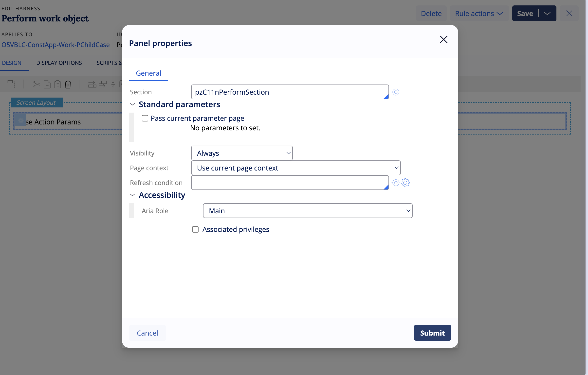588x375 pixels.
Task: Select the General tab in the dialog
Action: click(148, 73)
